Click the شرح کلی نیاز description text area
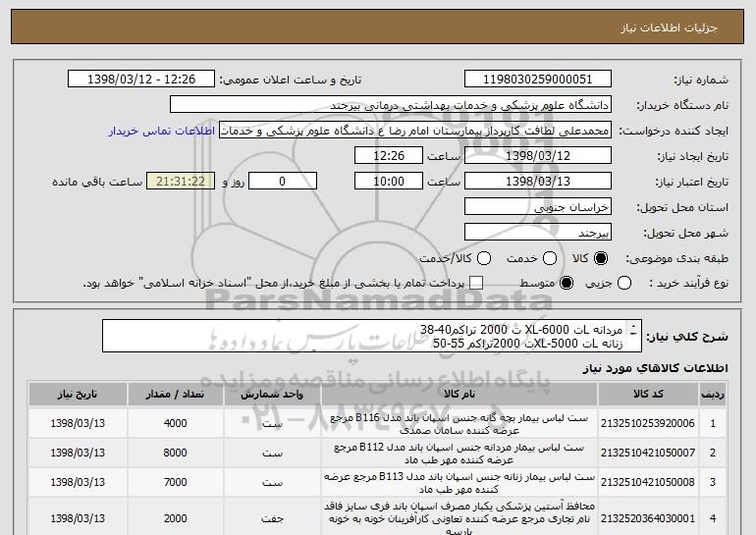 372,336
